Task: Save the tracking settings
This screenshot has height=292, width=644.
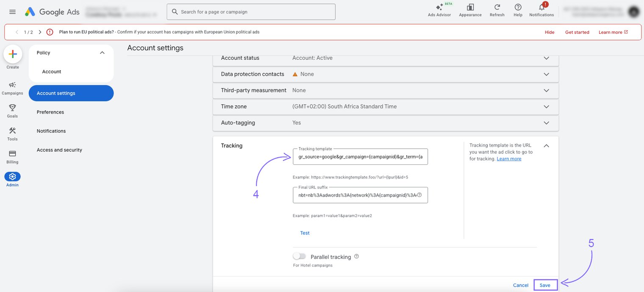Action: click(x=545, y=285)
